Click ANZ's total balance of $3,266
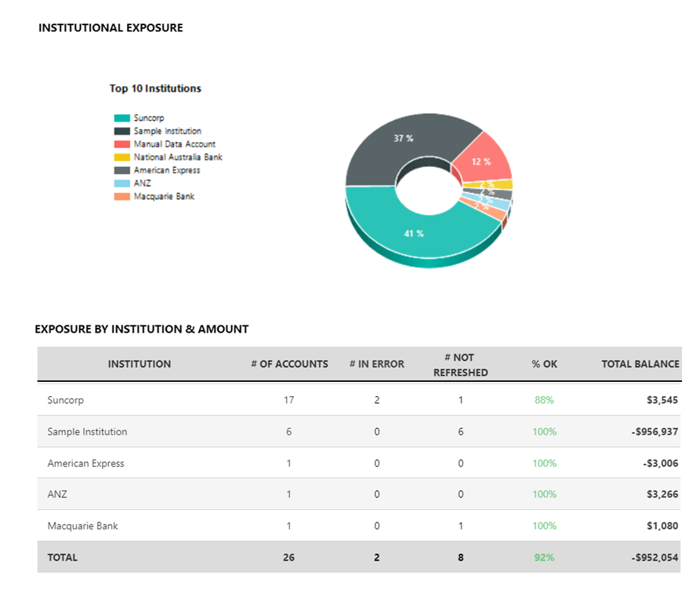This screenshot has height=589, width=700. pos(662,494)
